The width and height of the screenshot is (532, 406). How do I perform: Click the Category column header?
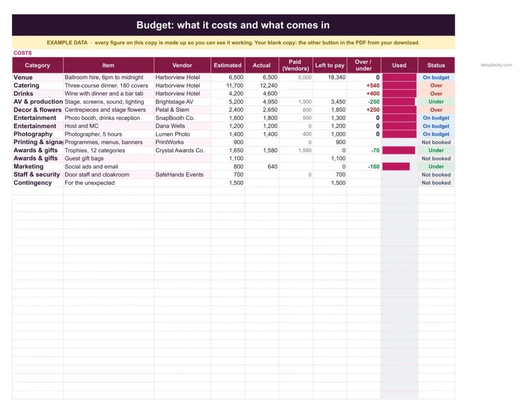(x=37, y=65)
